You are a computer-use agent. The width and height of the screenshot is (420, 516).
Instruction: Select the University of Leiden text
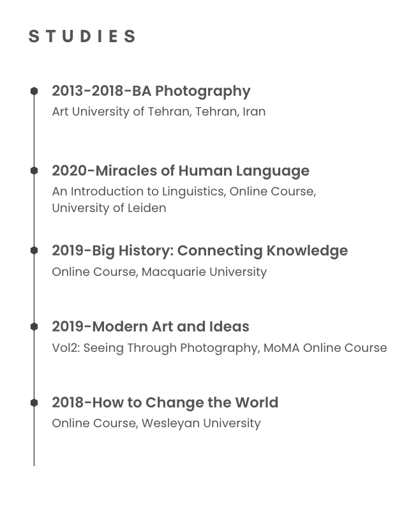point(109,208)
